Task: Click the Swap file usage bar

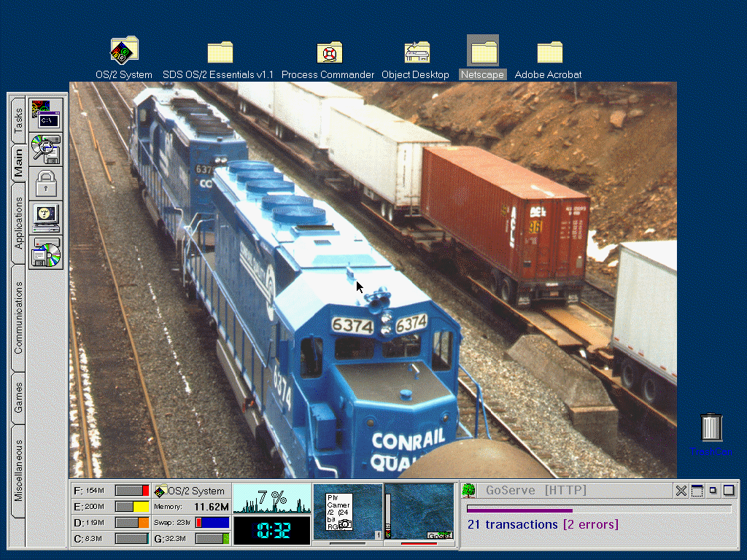Action: pyautogui.click(x=212, y=523)
